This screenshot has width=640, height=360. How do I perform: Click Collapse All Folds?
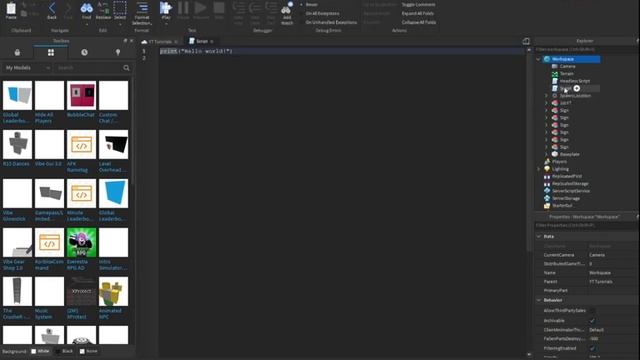[419, 22]
